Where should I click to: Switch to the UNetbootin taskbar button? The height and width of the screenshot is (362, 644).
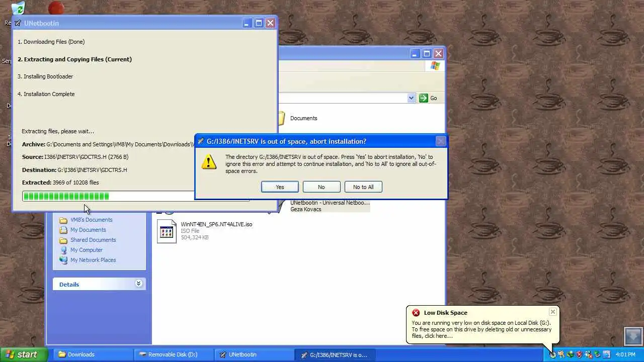click(255, 354)
